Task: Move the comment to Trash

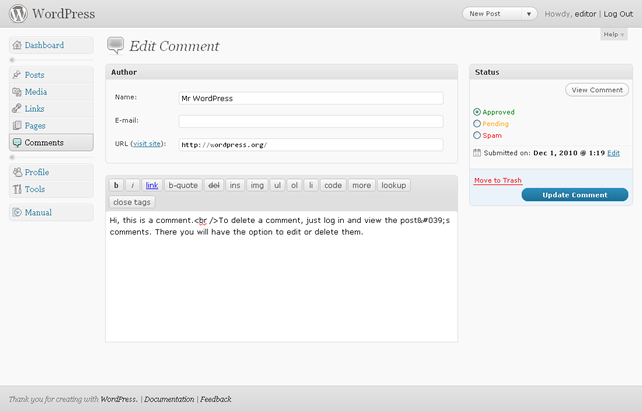Action: click(498, 180)
